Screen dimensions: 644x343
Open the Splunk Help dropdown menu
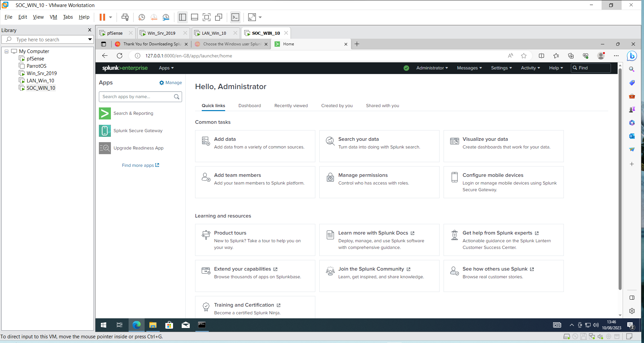tap(556, 68)
